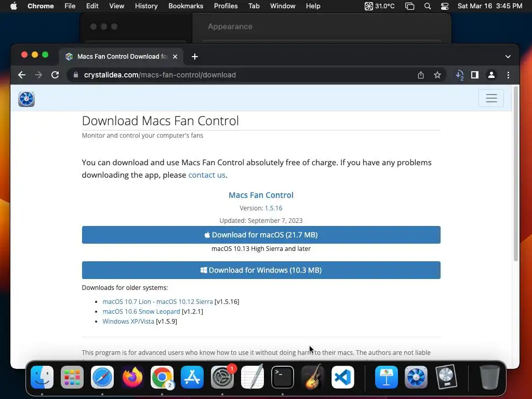The width and height of the screenshot is (532, 399).
Task: Click the address bar URL
Action: pos(160,75)
